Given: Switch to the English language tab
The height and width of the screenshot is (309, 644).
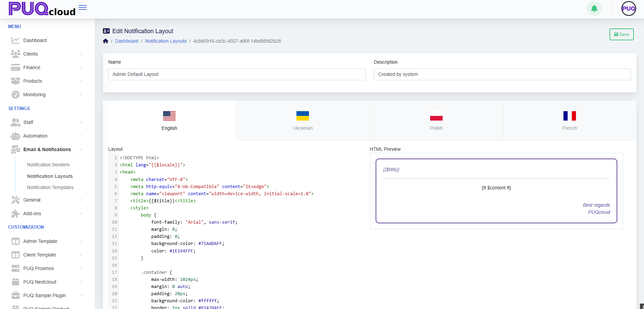Looking at the screenshot, I should point(169,120).
